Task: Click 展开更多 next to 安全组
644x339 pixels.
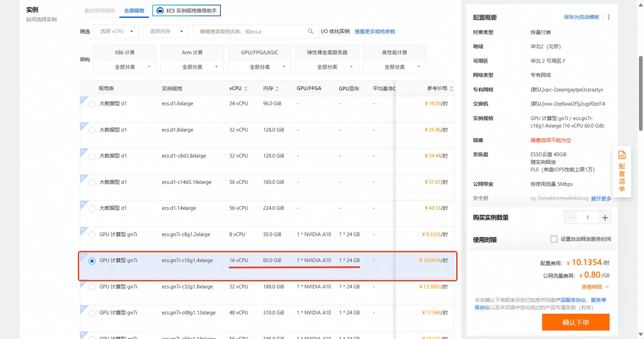Action: 601,199
